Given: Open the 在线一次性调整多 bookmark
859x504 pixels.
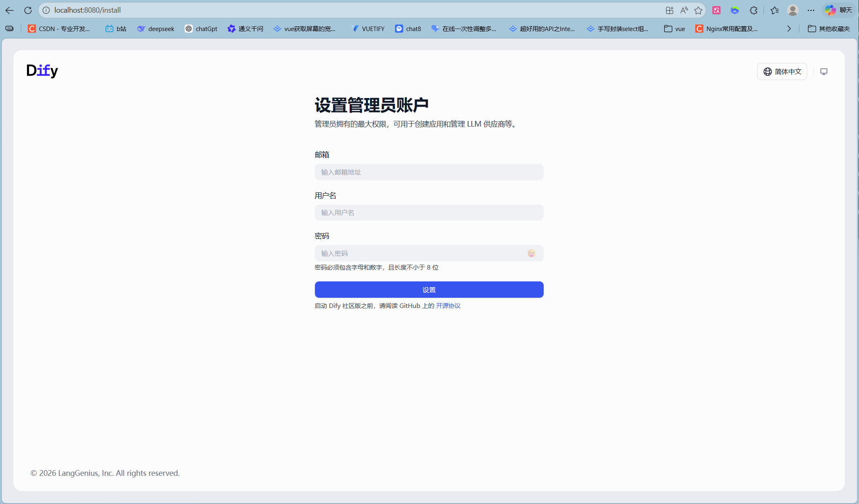Looking at the screenshot, I should click(464, 29).
